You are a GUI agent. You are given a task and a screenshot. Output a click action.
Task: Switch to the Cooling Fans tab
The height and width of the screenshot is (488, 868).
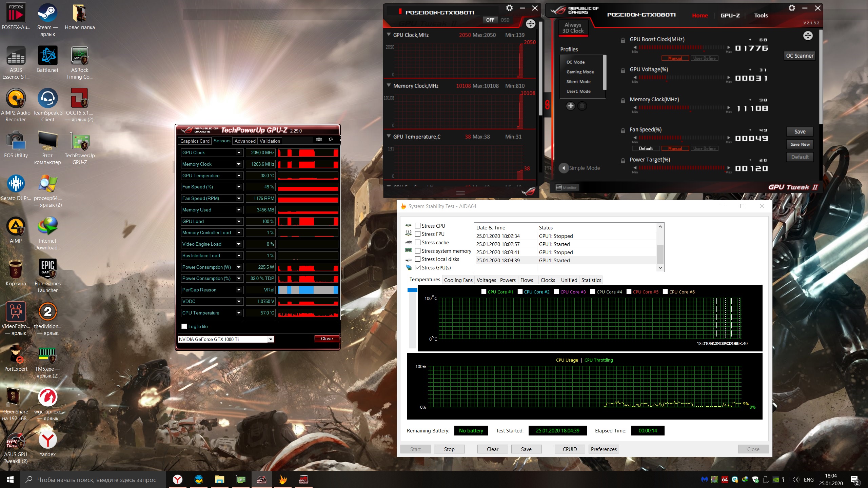458,280
